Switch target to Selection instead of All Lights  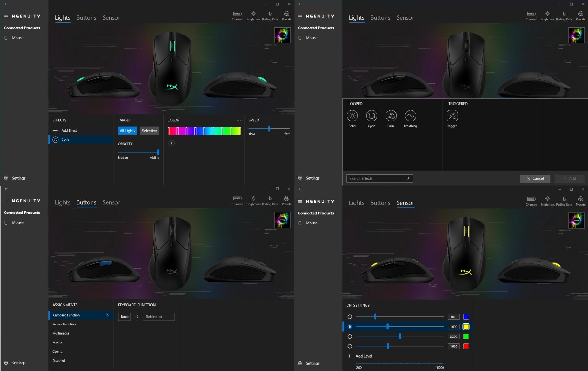tap(149, 130)
